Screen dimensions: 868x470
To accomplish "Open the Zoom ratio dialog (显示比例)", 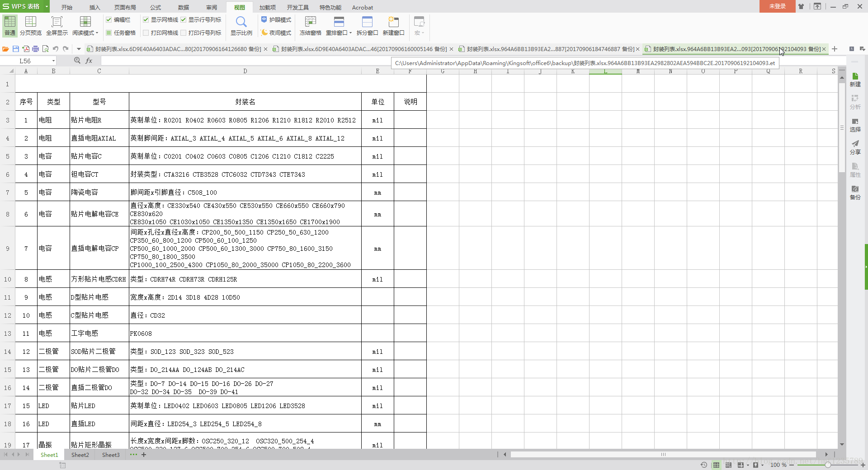I will click(241, 25).
